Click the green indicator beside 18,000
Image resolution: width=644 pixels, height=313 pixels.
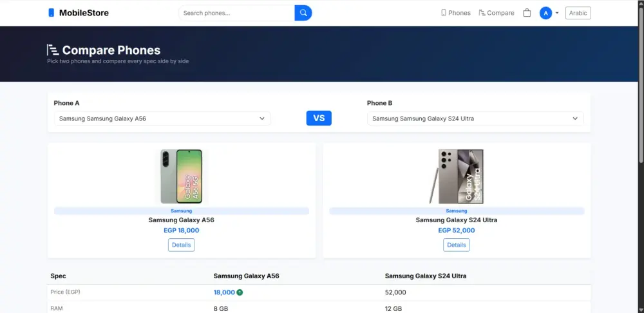point(240,292)
